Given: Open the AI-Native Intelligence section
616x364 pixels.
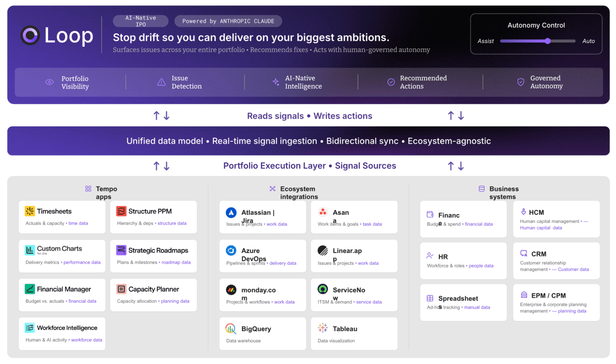Looking at the screenshot, I should tap(301, 82).
